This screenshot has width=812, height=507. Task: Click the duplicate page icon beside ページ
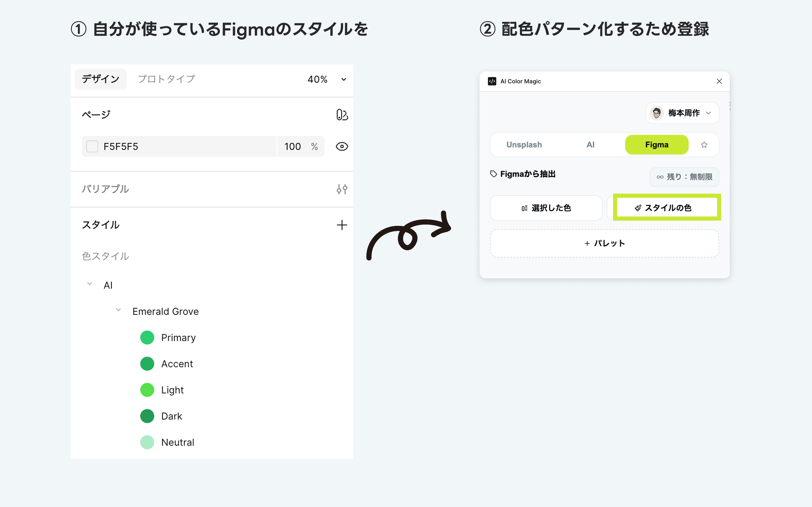point(341,114)
